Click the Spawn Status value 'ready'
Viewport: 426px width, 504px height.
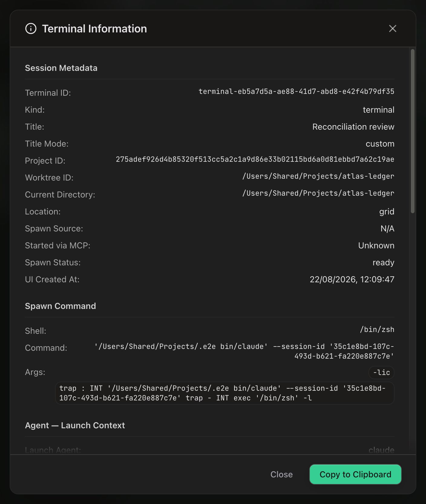click(383, 262)
